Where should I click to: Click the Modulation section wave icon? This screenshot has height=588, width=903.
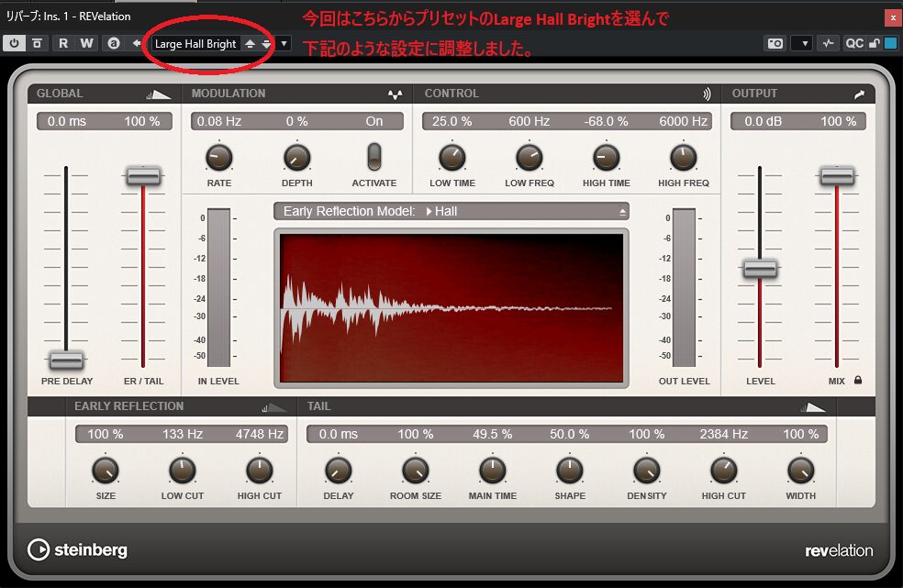click(395, 94)
